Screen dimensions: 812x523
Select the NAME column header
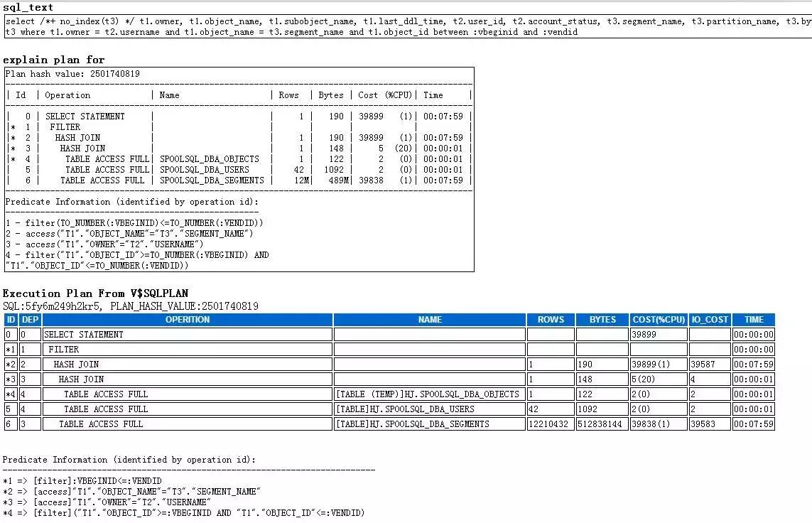(429, 320)
